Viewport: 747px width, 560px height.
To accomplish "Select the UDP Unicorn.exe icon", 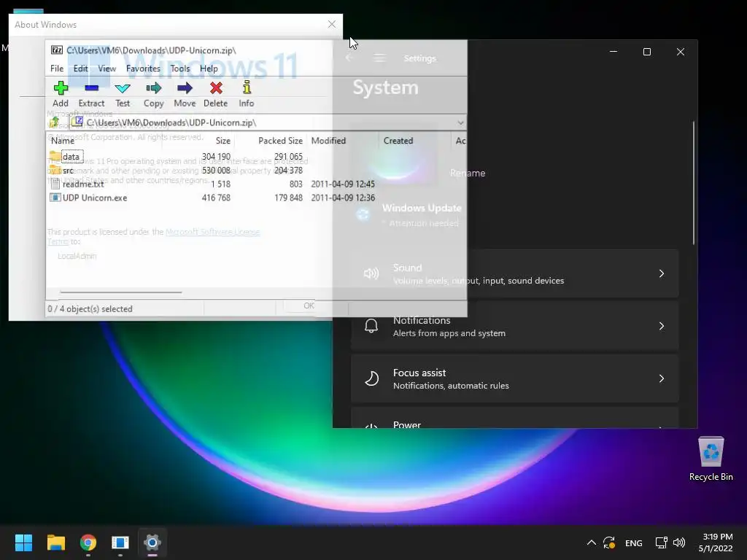I will [55, 198].
